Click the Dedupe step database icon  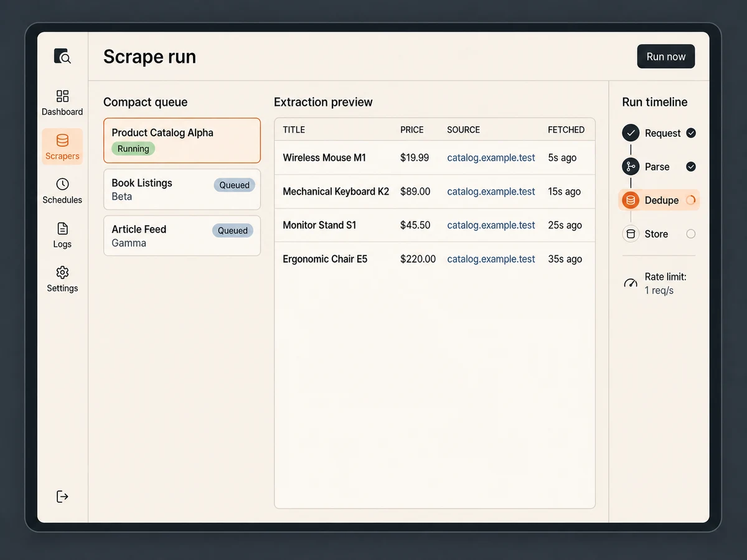tap(631, 200)
